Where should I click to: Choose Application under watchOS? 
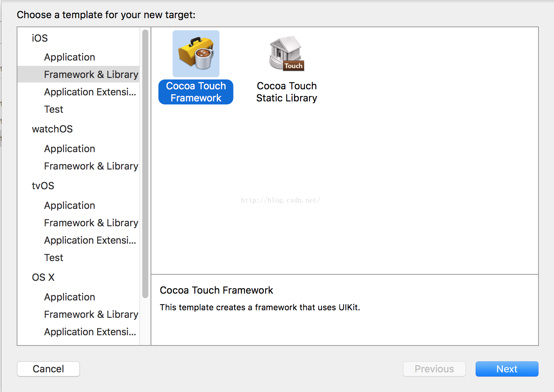[70, 149]
